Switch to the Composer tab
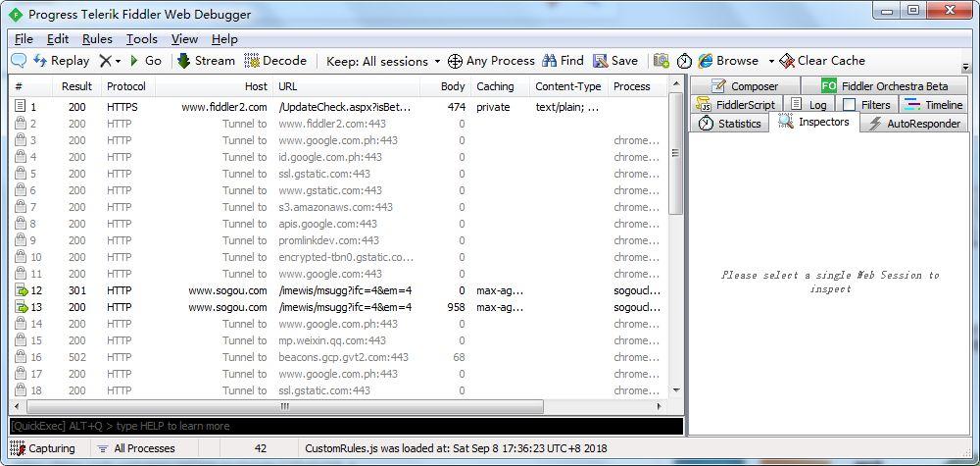This screenshot has height=466, width=980. (x=745, y=85)
